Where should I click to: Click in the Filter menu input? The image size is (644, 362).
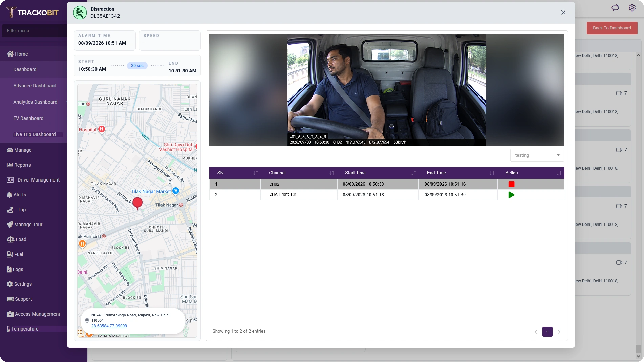[35, 31]
